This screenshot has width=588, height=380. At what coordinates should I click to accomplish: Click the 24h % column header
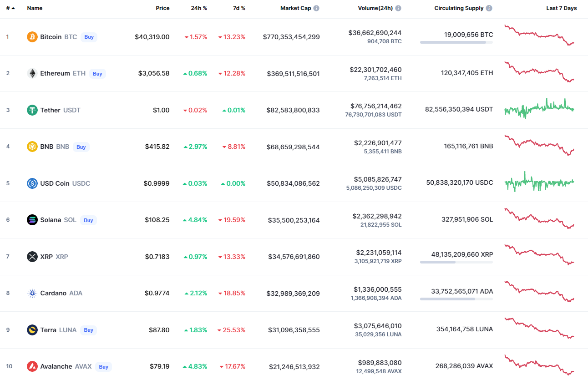pyautogui.click(x=199, y=8)
